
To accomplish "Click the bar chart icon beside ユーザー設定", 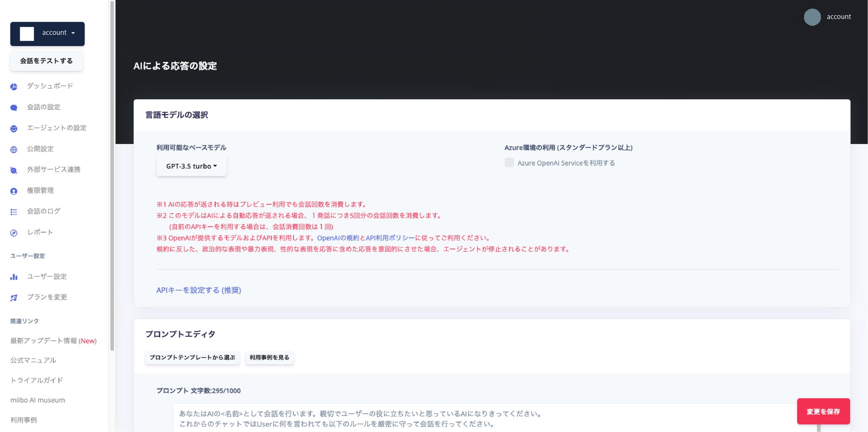I will 14,277.
